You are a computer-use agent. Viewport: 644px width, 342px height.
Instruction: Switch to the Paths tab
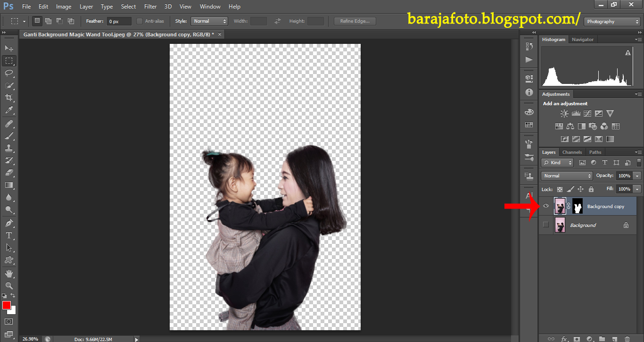pyautogui.click(x=595, y=152)
